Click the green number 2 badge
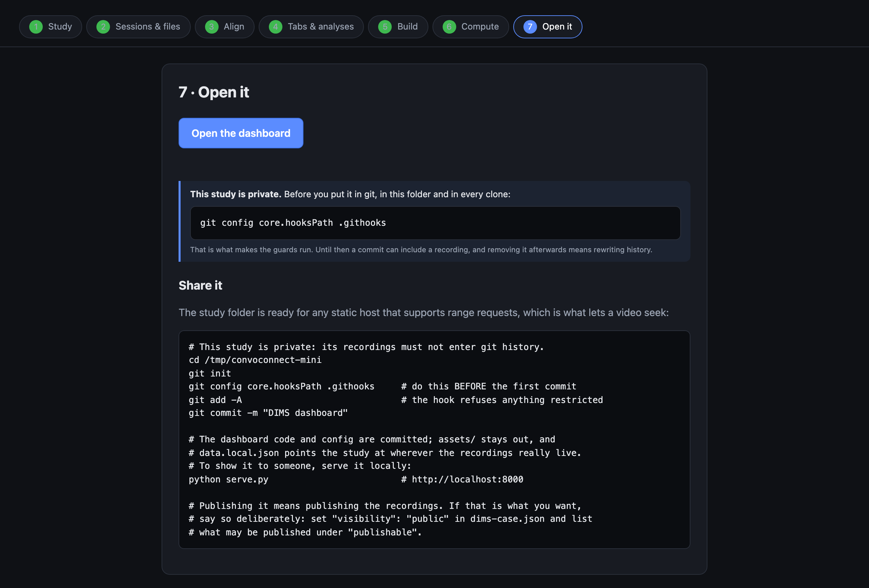869x588 pixels. click(x=103, y=26)
